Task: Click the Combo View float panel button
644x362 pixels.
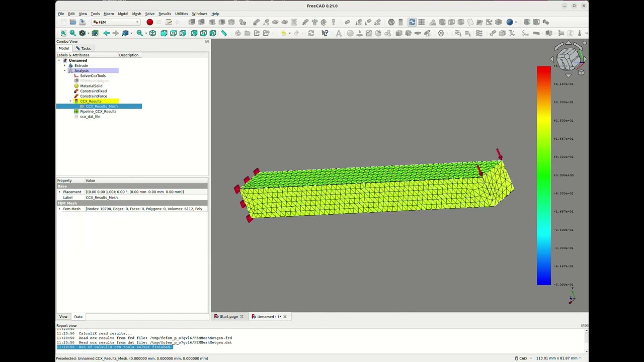Action: tap(207, 42)
